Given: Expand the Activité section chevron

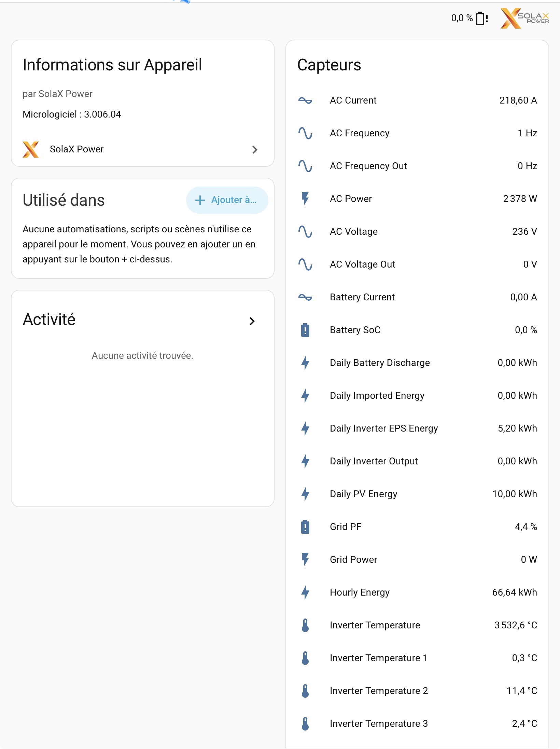Looking at the screenshot, I should click(252, 321).
